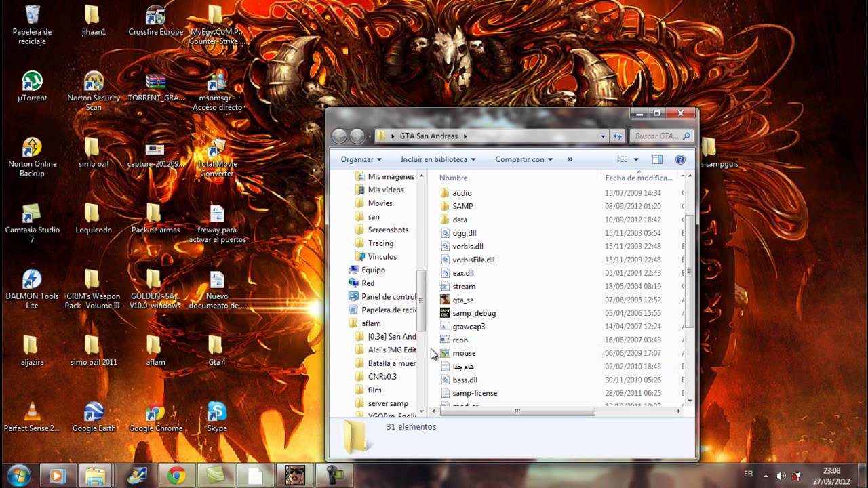Open the Organizar menu
Screen dimensions: 868x488
pos(361,159)
